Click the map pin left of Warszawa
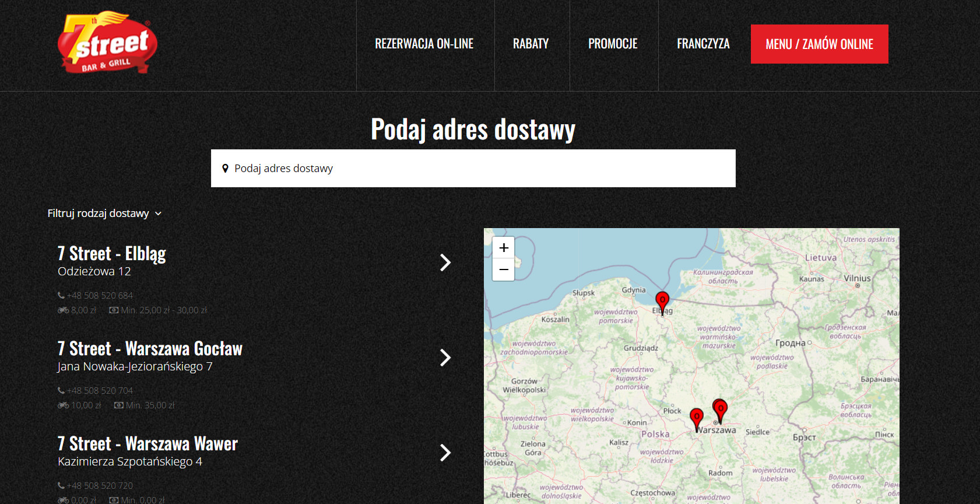Viewport: 980px width, 504px height. click(696, 418)
